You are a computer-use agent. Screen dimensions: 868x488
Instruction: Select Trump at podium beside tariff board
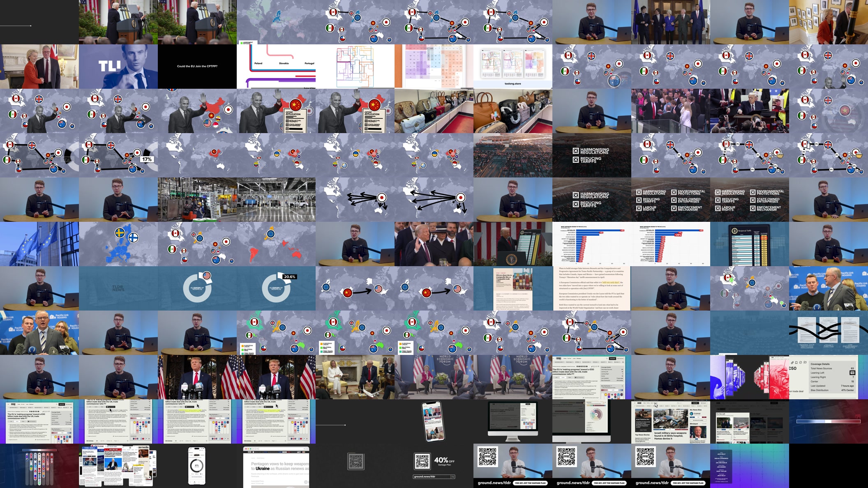(513, 244)
